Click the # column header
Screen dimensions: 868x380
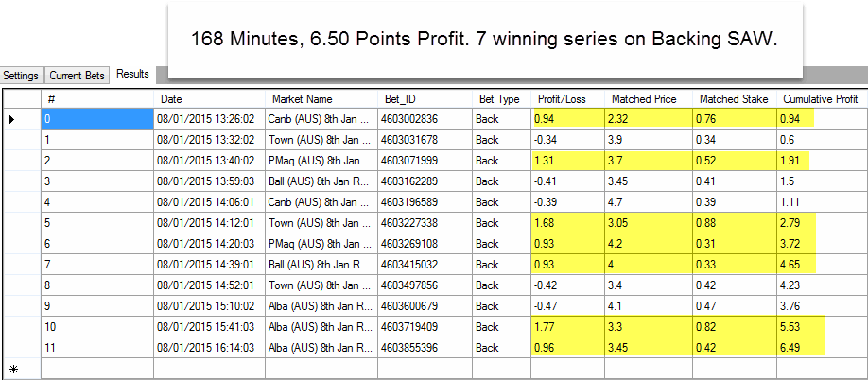click(97, 98)
